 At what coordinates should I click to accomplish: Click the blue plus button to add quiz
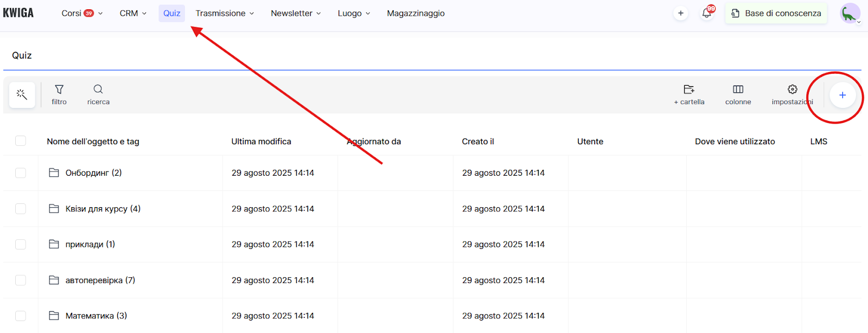tap(842, 95)
